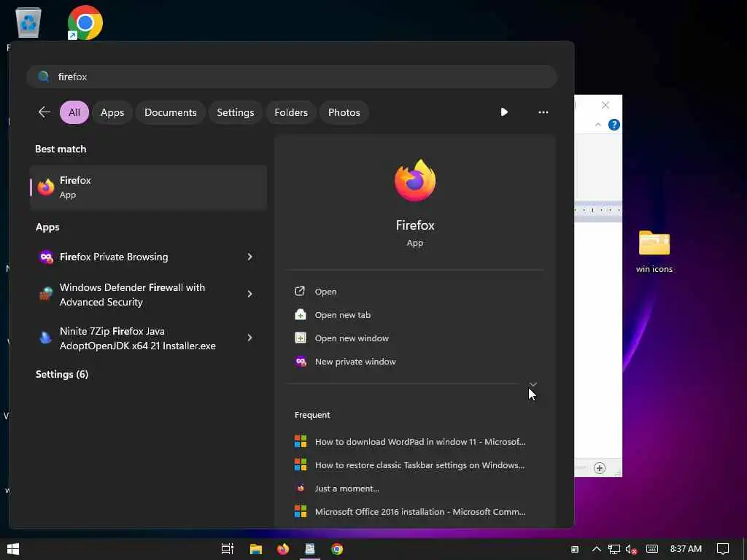This screenshot has width=747, height=560.
Task: Switch to the Photos filter tab
Action: click(344, 112)
